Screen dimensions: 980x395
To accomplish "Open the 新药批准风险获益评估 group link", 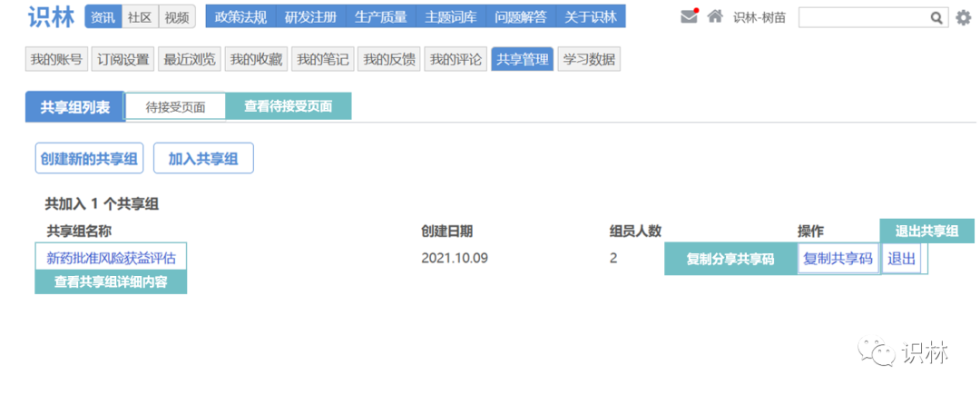I will click(111, 258).
